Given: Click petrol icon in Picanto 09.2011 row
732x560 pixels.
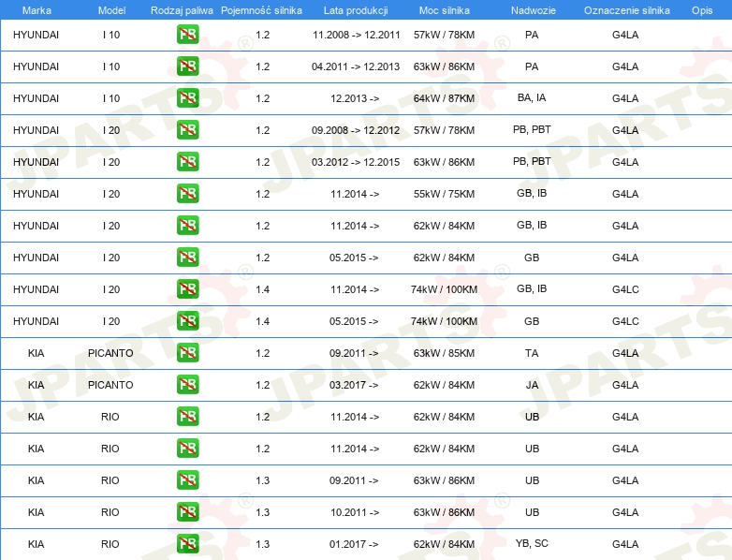Looking at the screenshot, I should (187, 353).
